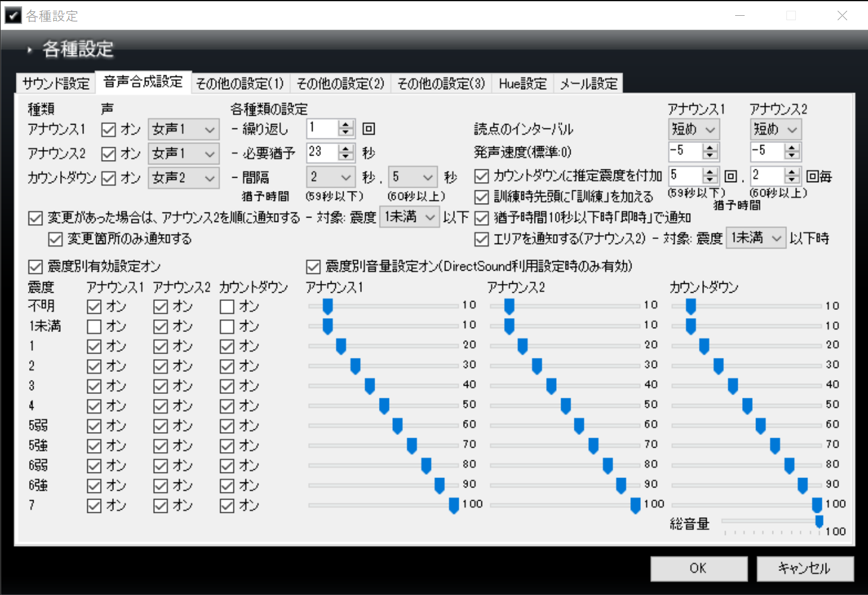
Task: Increase the 繰り返し count with up arrow
Action: tap(345, 125)
